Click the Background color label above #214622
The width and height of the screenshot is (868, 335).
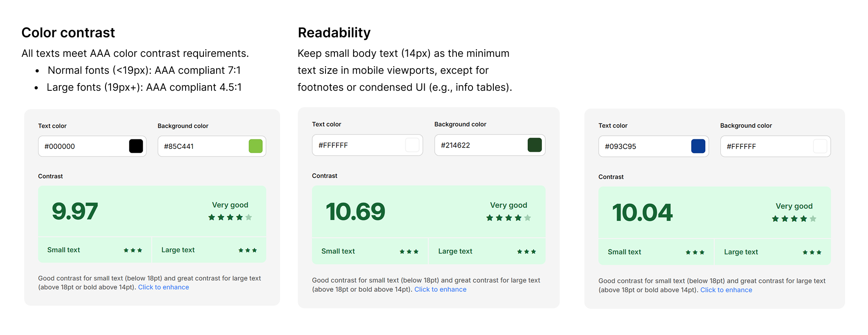[x=460, y=124]
